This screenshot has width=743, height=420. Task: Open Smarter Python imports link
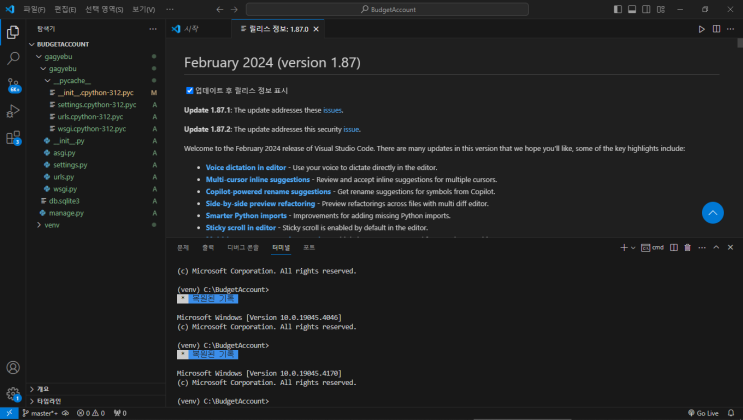(x=246, y=216)
